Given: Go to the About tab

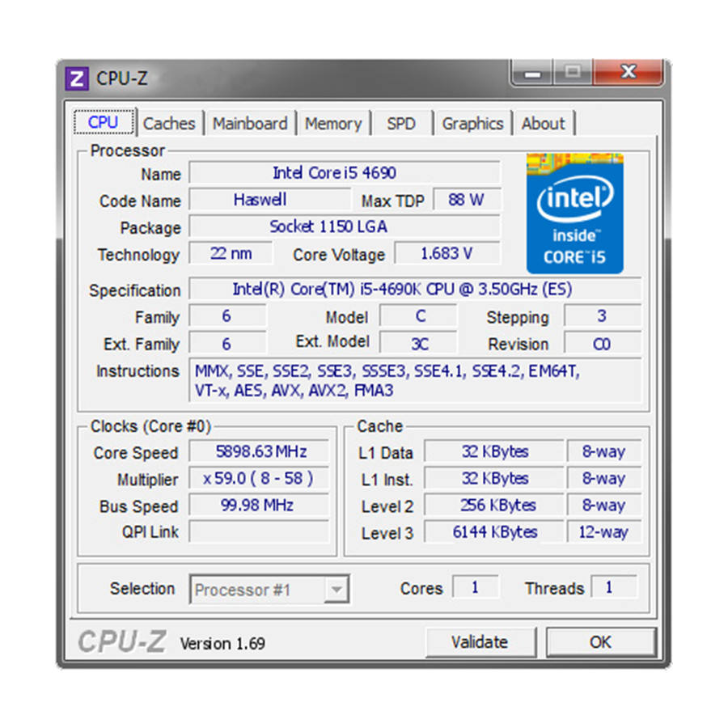Looking at the screenshot, I should tap(544, 124).
